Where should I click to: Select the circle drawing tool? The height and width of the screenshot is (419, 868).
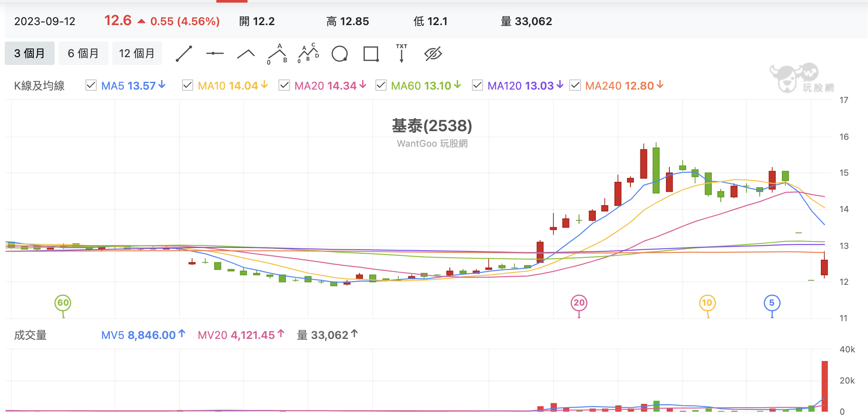coord(340,54)
